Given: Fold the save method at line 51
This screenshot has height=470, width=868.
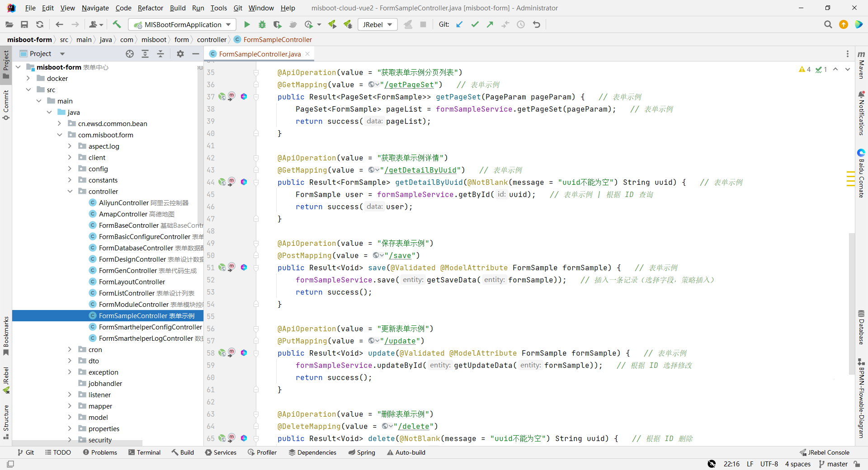Looking at the screenshot, I should [x=256, y=268].
